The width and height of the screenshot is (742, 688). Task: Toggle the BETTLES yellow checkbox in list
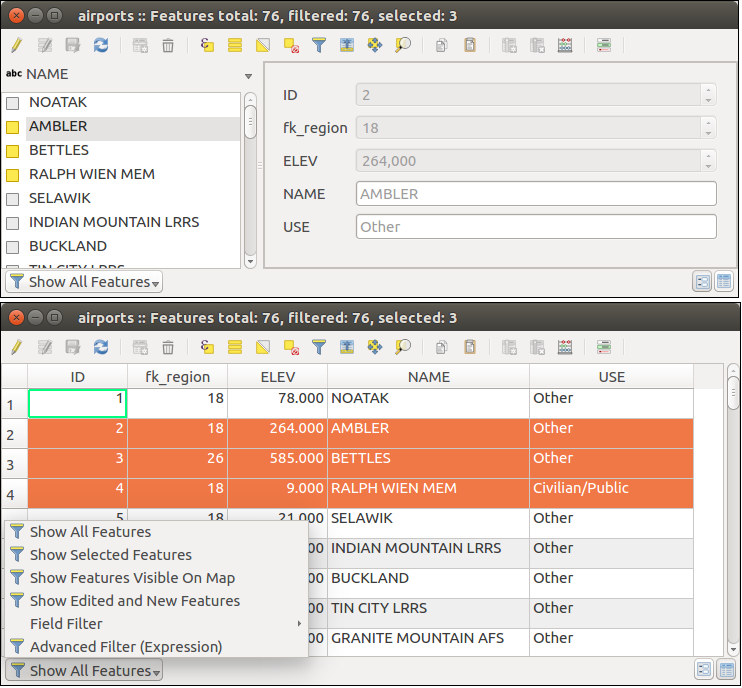(x=13, y=151)
